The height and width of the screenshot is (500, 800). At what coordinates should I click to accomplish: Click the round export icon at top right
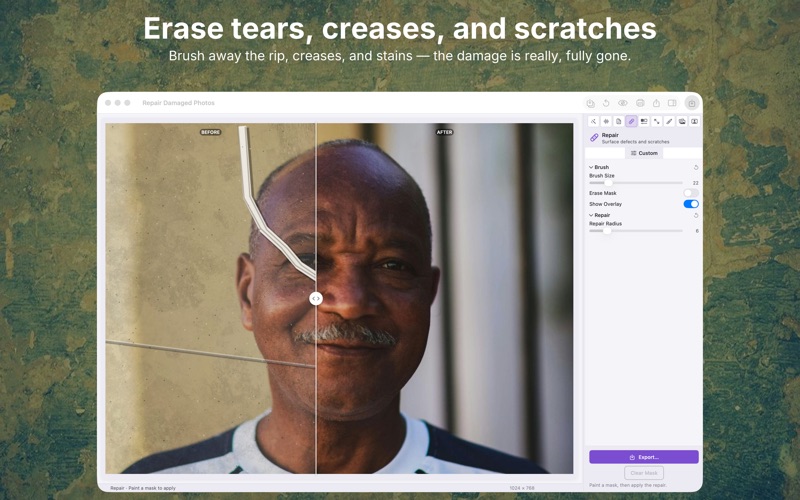tap(692, 103)
